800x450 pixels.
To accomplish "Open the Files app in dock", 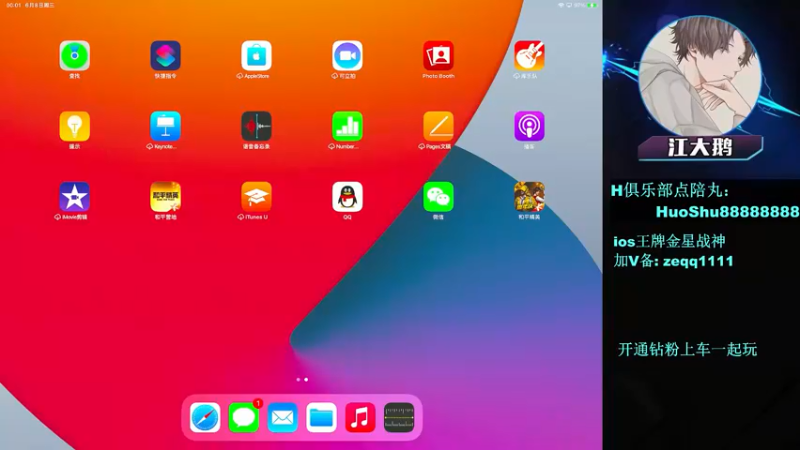I will pyautogui.click(x=321, y=417).
